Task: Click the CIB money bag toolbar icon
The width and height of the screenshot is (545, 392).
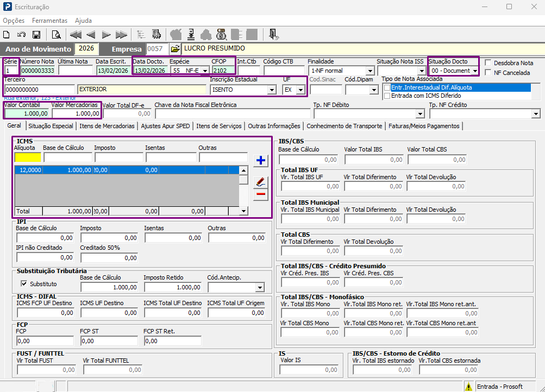Action: 221,34
